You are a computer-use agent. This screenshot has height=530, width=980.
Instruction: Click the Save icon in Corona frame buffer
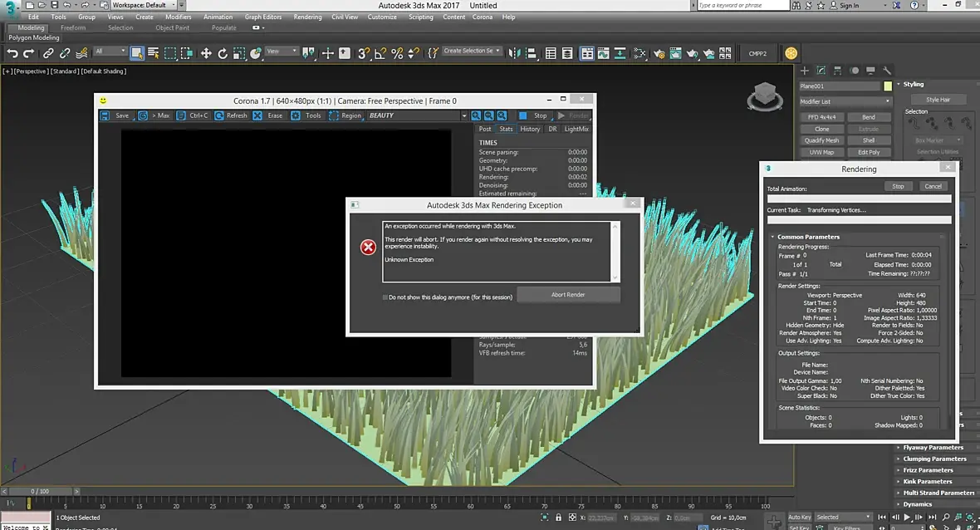(106, 115)
